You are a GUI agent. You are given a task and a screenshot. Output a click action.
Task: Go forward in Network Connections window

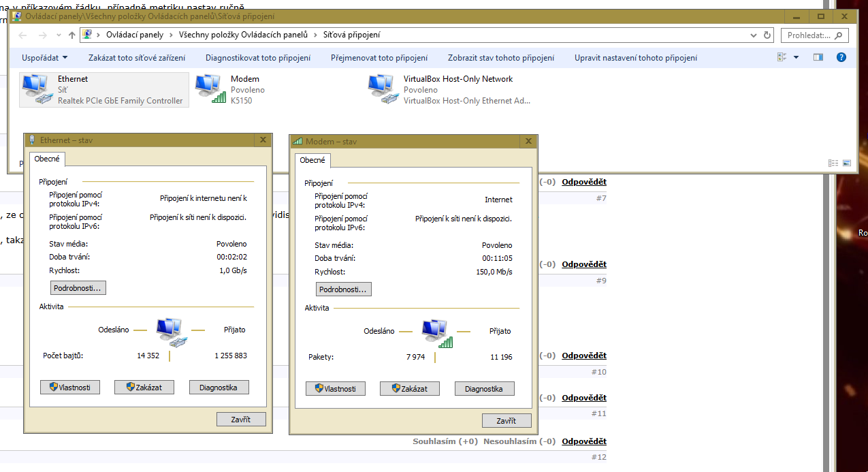[x=42, y=35]
